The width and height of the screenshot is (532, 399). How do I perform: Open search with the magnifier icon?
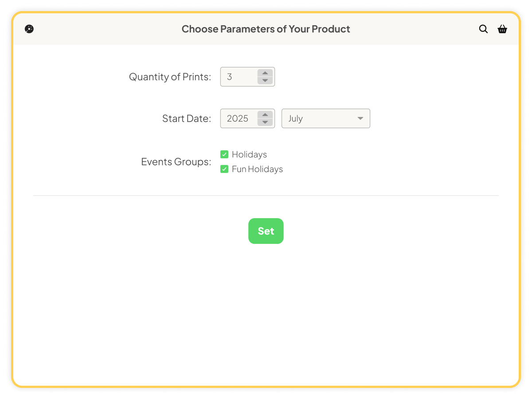(x=483, y=29)
